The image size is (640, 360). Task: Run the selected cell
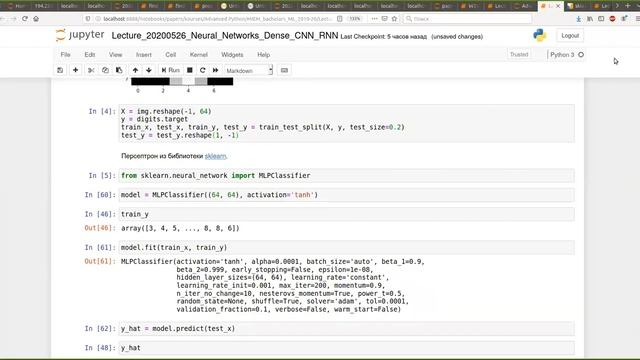click(171, 70)
